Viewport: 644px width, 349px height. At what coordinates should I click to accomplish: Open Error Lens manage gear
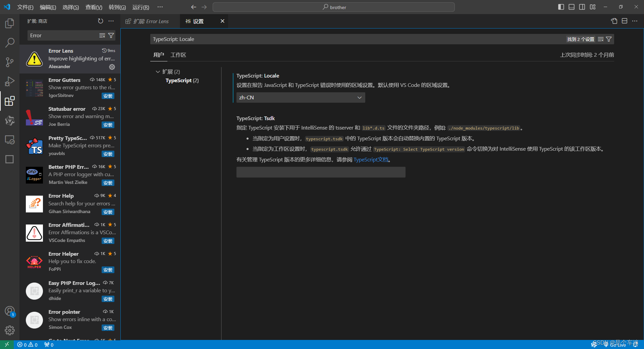point(112,67)
